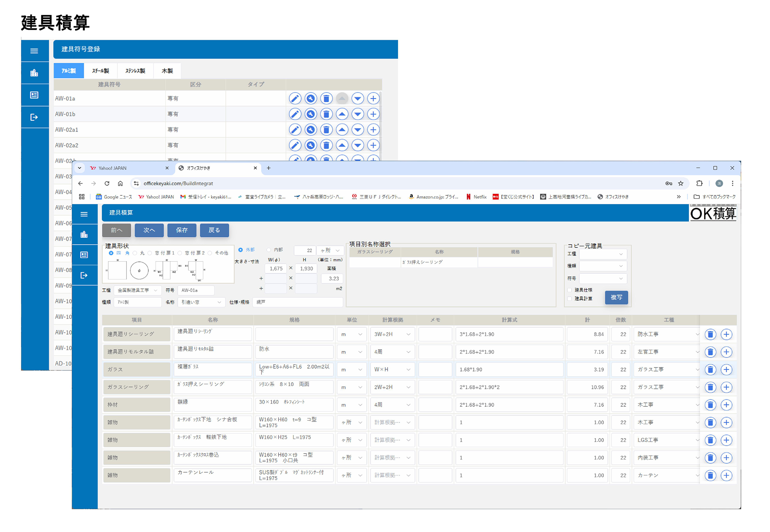Add a row after カーテンレール with the plus icon

point(726,476)
